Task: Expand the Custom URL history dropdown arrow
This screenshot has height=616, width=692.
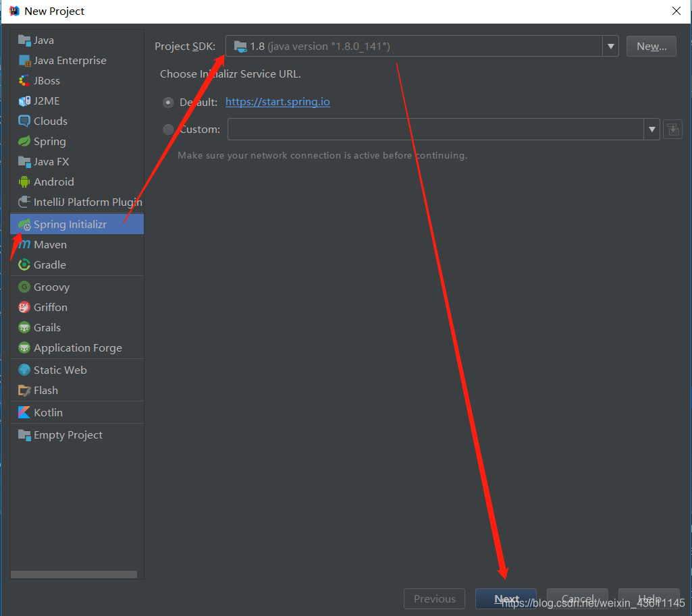Action: pos(652,130)
